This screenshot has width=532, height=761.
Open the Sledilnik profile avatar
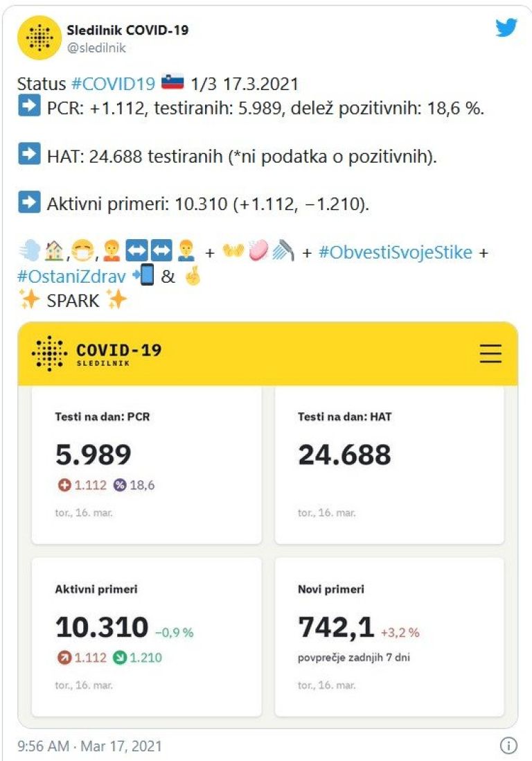click(39, 37)
